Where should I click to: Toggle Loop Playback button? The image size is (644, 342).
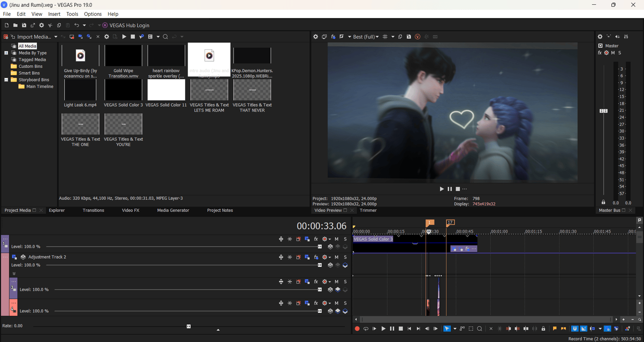pyautogui.click(x=366, y=329)
